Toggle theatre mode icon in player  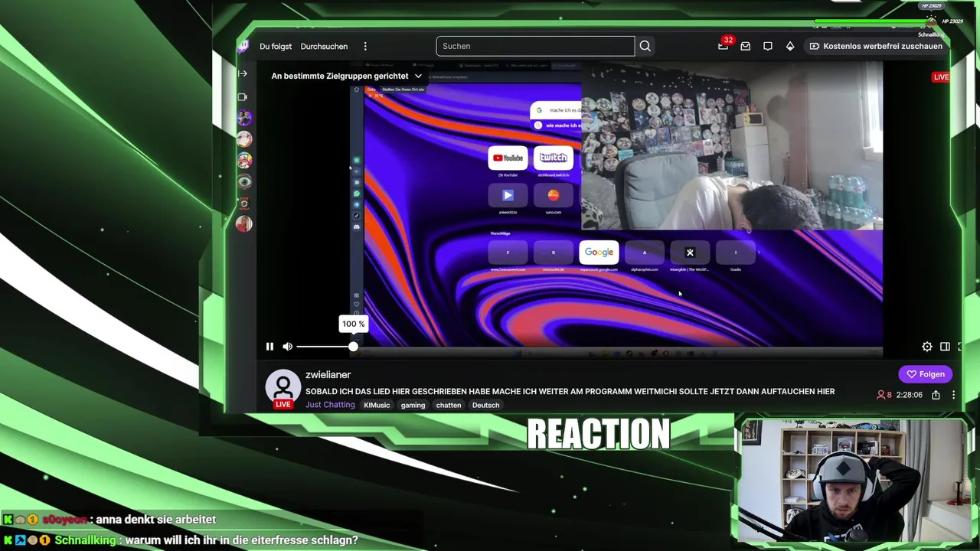(x=945, y=347)
